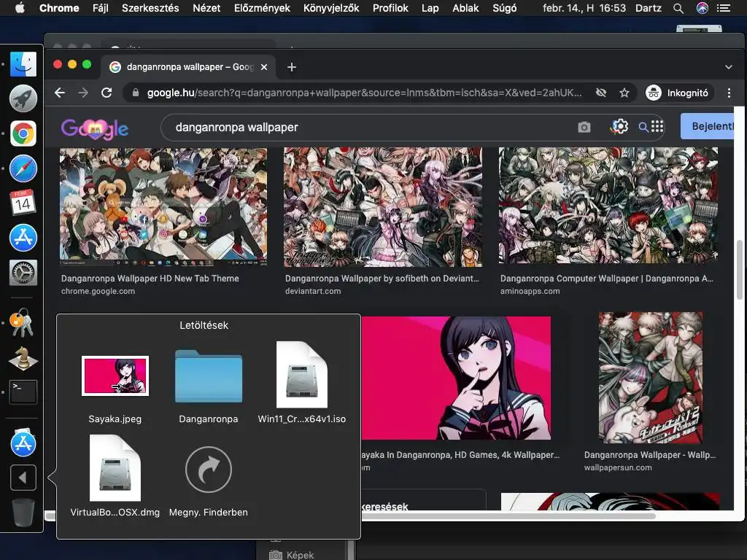The height and width of the screenshot is (560, 747).
Task: Open the Súgó menu
Action: (x=505, y=8)
